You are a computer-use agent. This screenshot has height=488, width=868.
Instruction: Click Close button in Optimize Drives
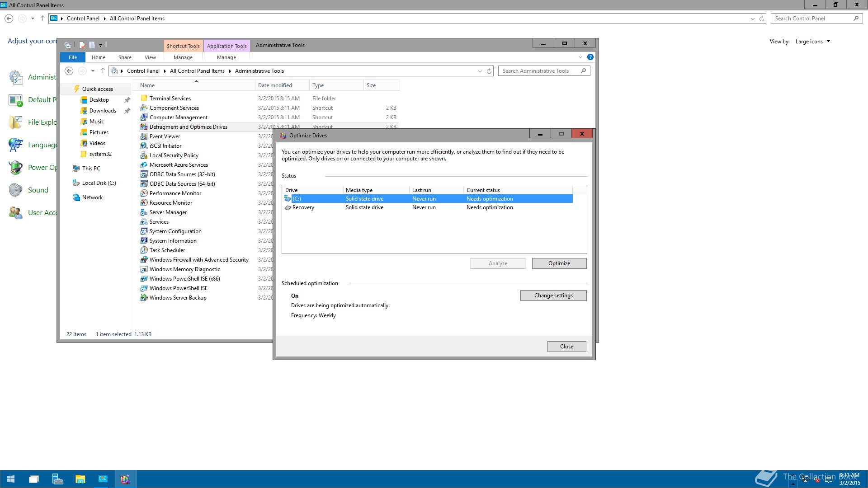pos(566,347)
